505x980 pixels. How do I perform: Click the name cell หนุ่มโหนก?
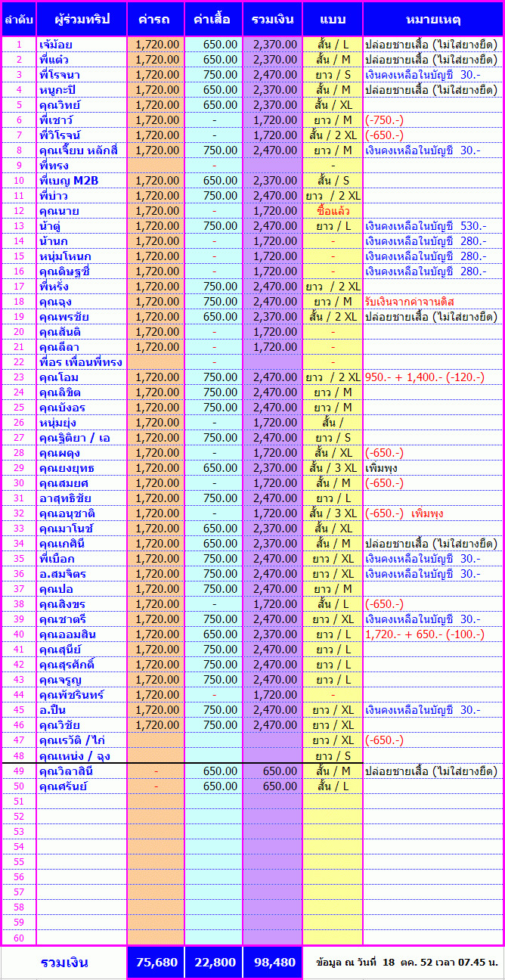(82, 256)
